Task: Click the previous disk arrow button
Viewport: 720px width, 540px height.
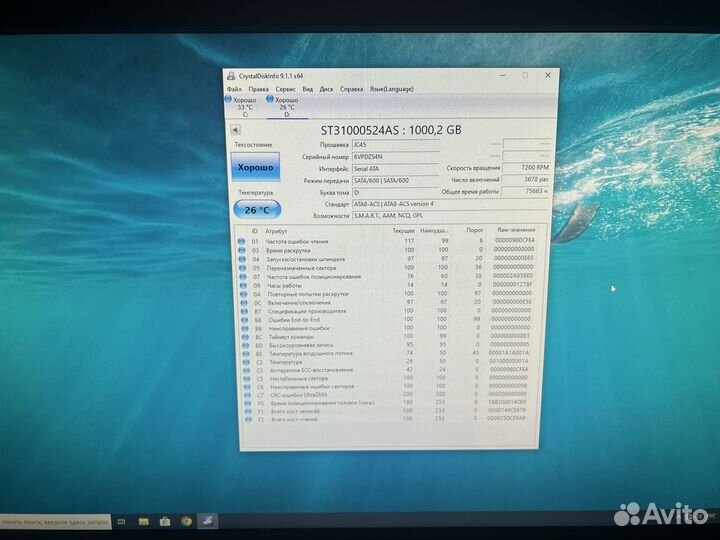Action: point(236,129)
